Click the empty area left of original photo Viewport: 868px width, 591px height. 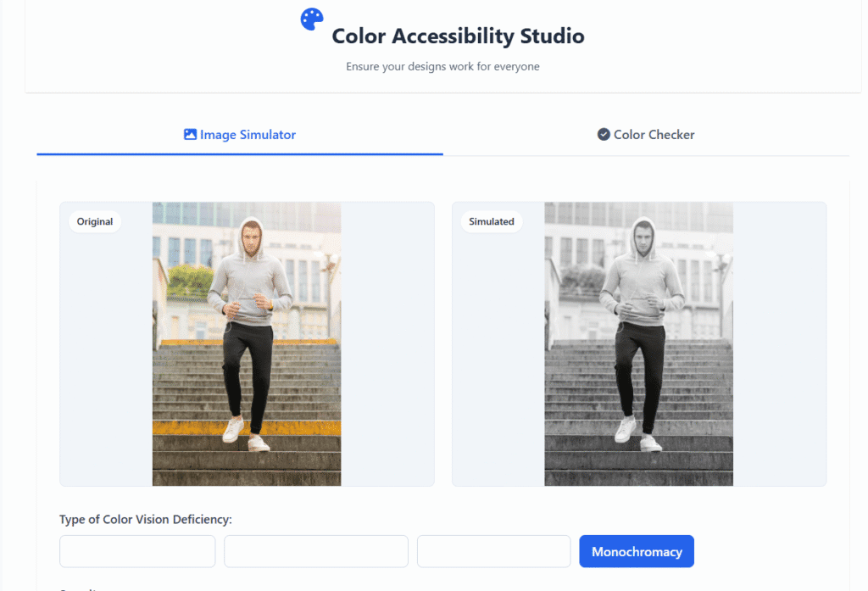tap(106, 356)
